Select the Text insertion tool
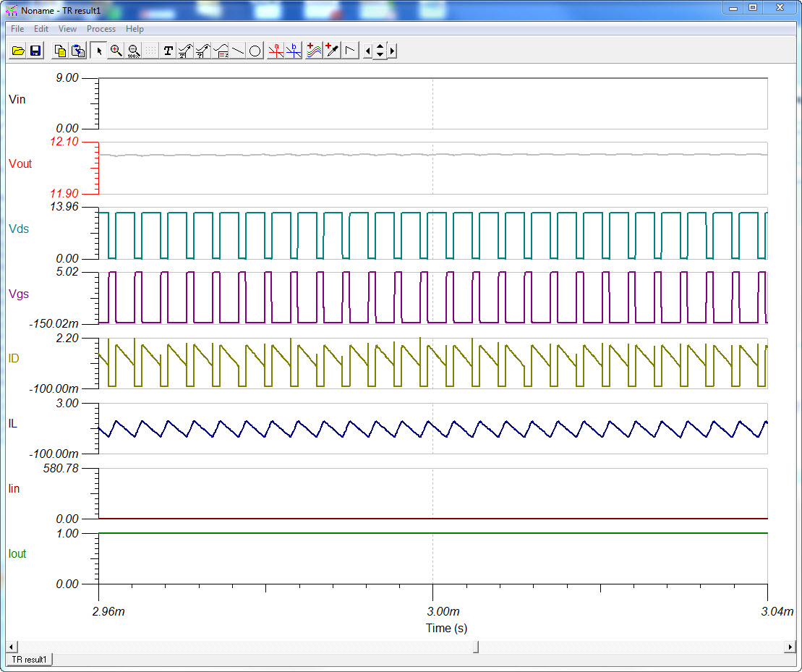802x672 pixels. tap(168, 51)
